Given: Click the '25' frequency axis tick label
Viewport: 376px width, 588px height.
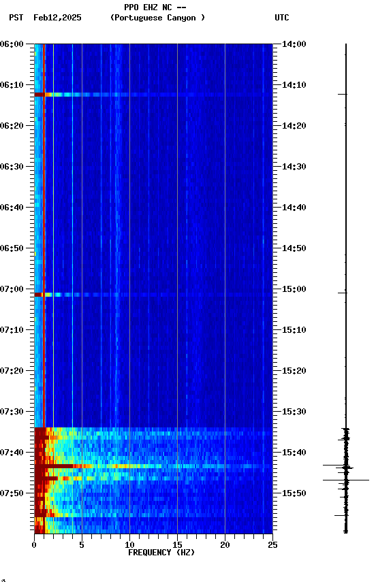Looking at the screenshot, I should 272,545.
